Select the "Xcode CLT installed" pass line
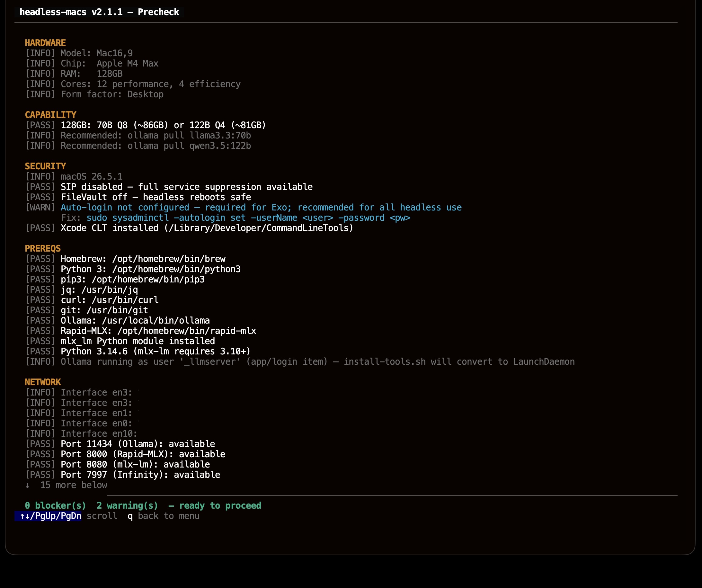 [190, 228]
